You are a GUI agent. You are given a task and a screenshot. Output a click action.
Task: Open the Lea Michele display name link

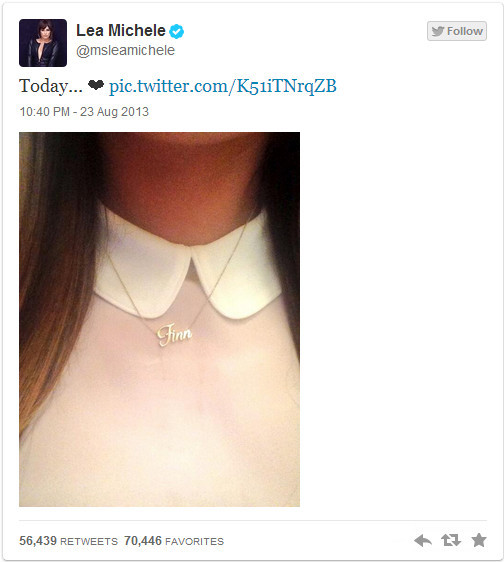pyautogui.click(x=121, y=30)
